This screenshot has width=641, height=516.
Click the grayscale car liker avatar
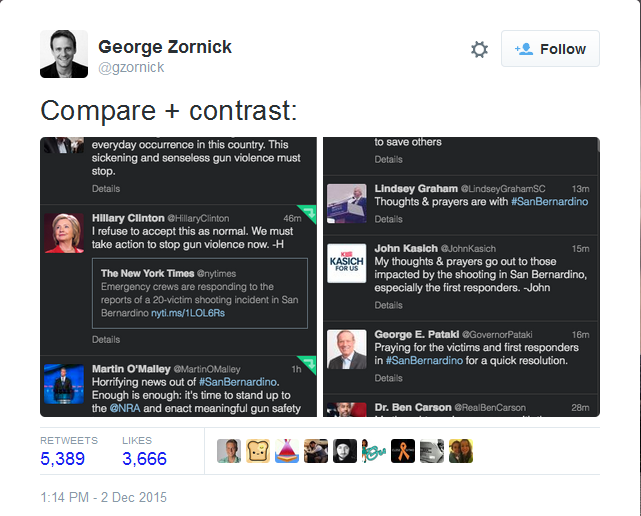[432, 451]
